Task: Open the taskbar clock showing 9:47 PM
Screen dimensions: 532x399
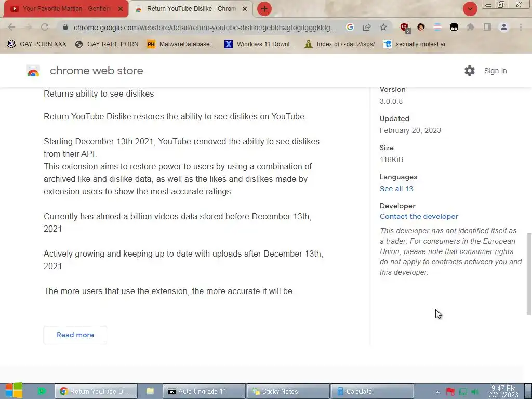Action: pos(503,392)
